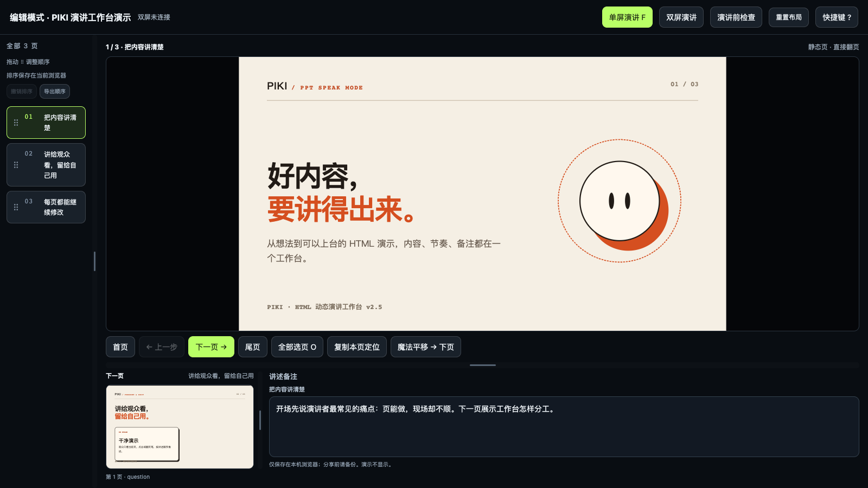Click the 全部 3 页 sidebar header
Viewport: 868px width, 488px height.
[22, 46]
